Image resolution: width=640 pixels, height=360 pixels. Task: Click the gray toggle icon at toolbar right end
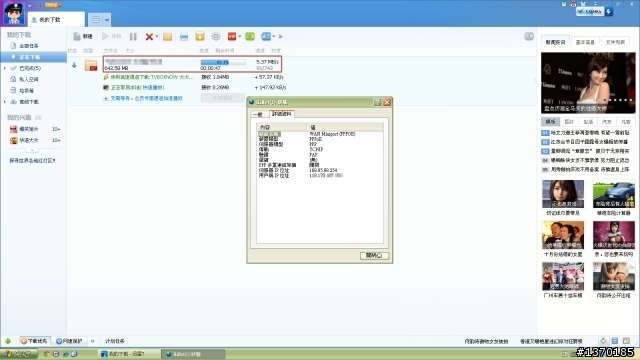coord(529,36)
